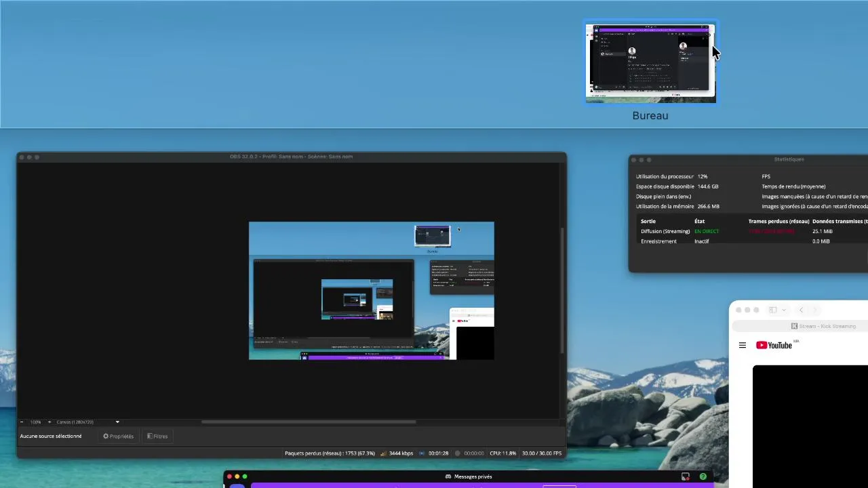Viewport: 868px width, 488px height.
Task: Click the État column header
Action: (x=699, y=221)
